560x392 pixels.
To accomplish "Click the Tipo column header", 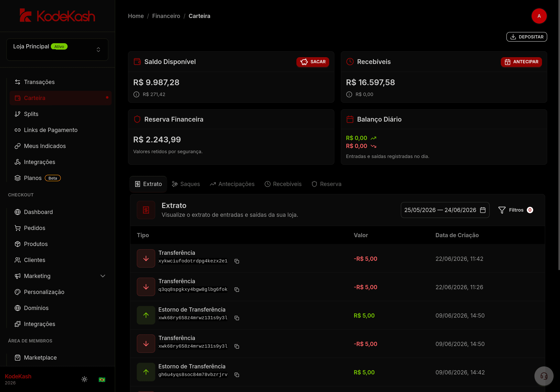I will pyautogui.click(x=143, y=235).
